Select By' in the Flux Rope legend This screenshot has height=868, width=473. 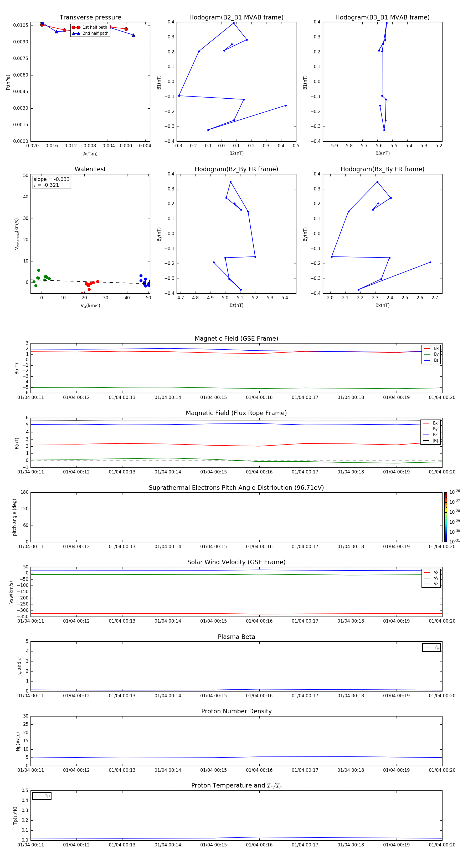point(431,429)
